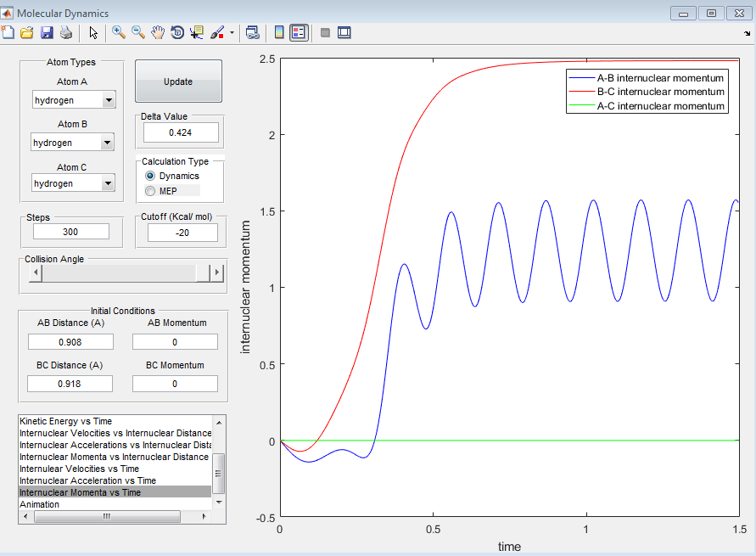Choose Animation from the plot list
Screen dimensions: 756x556
[40, 504]
